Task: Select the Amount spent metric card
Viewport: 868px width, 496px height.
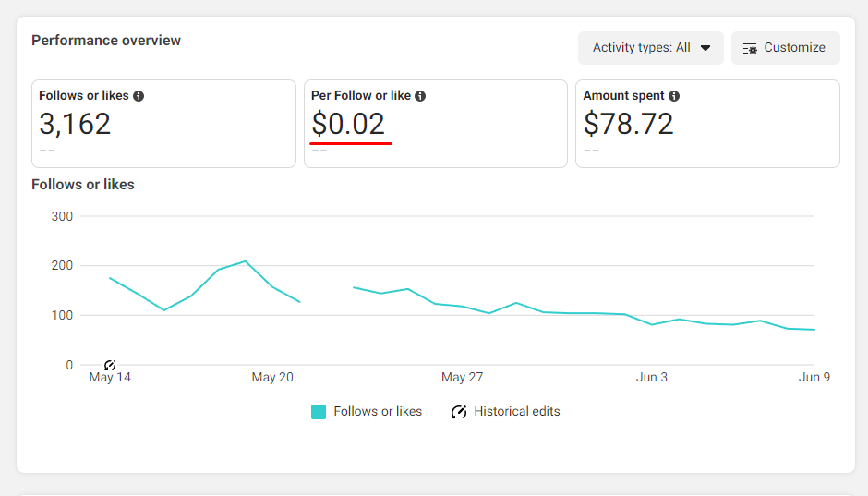Action: point(707,124)
